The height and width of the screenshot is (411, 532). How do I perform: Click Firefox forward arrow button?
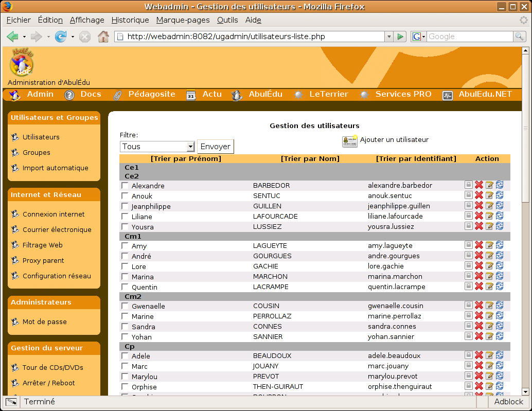click(x=37, y=37)
